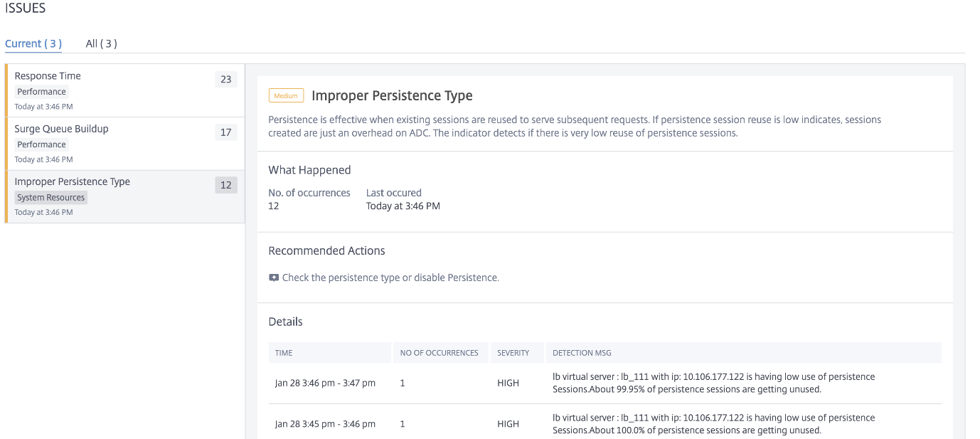Select the Improper Persistence Type issue
This screenshot has height=439, width=980.
125,196
